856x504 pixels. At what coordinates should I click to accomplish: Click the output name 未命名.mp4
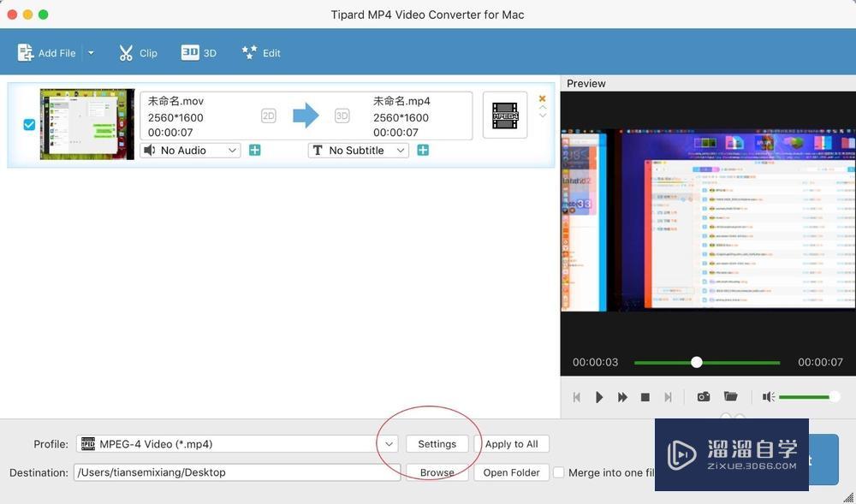tap(401, 101)
